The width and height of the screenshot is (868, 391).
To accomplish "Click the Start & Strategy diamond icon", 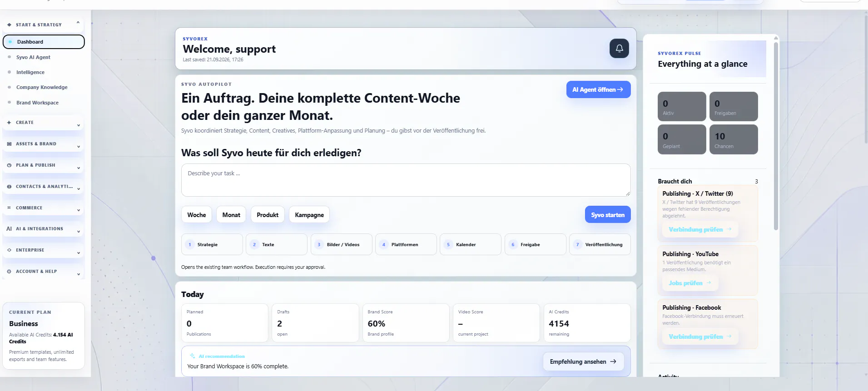I will coord(9,25).
